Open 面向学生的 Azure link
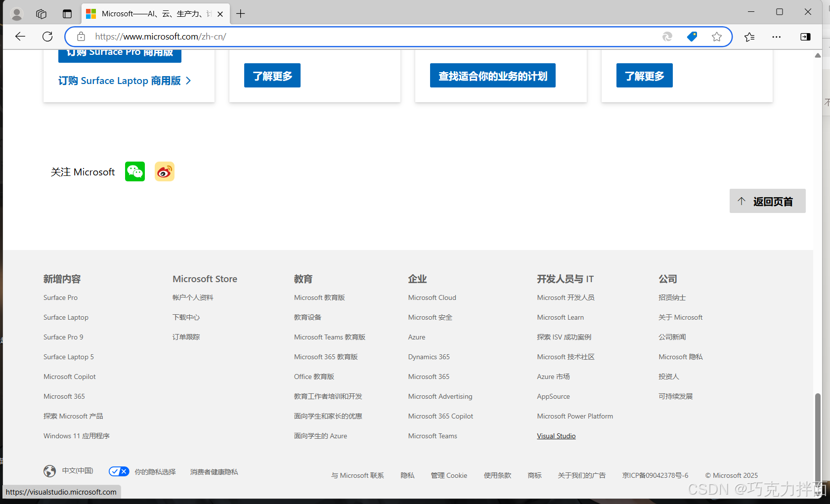 click(x=320, y=436)
